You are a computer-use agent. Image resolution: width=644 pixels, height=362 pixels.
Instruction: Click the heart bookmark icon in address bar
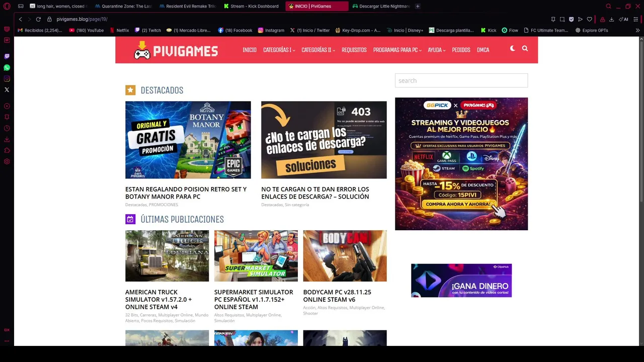click(589, 19)
